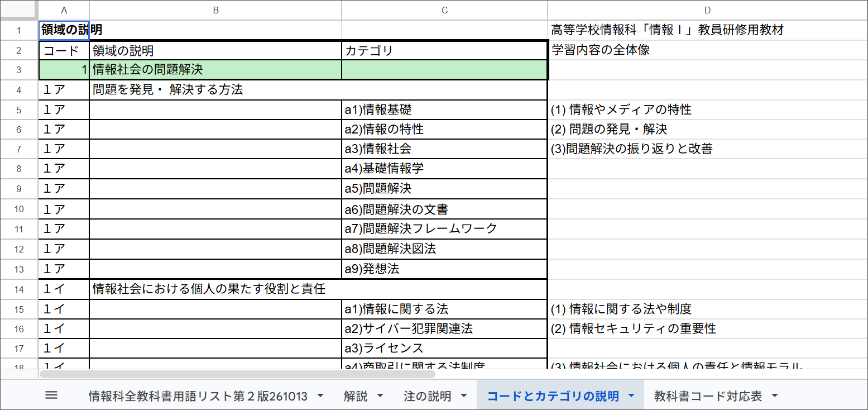Open dropdown arrow on 情報科全教科書用語リスト tab
This screenshot has width=868, height=410.
click(320, 396)
